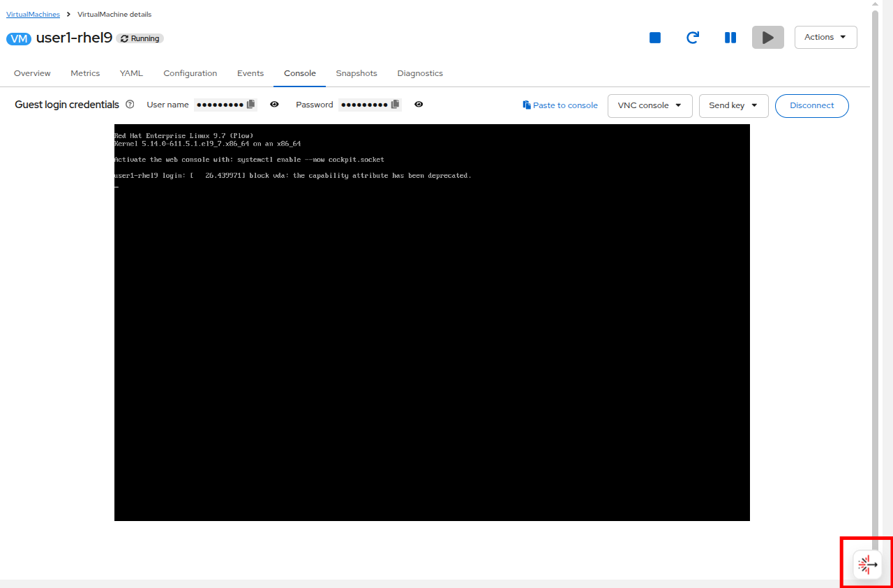Click inside the VNC console terminal
Viewport: 893px width, 588px height.
(432, 322)
